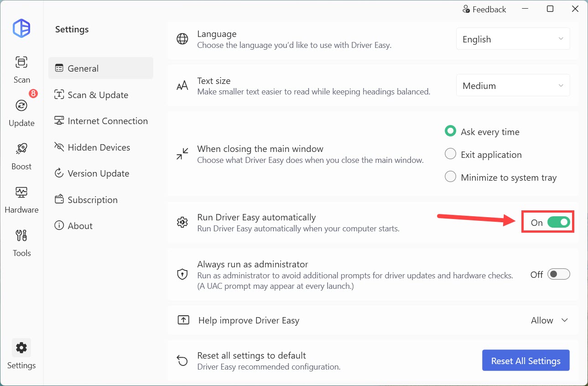The width and height of the screenshot is (588, 386).
Task: Open the About page
Action: pos(101,226)
